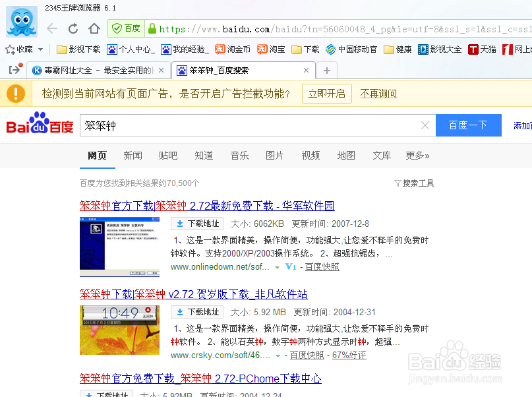Image resolution: width=532 pixels, height=397 pixels.
Task: Click the clock leaf thumbnail
Action: [x=119, y=330]
